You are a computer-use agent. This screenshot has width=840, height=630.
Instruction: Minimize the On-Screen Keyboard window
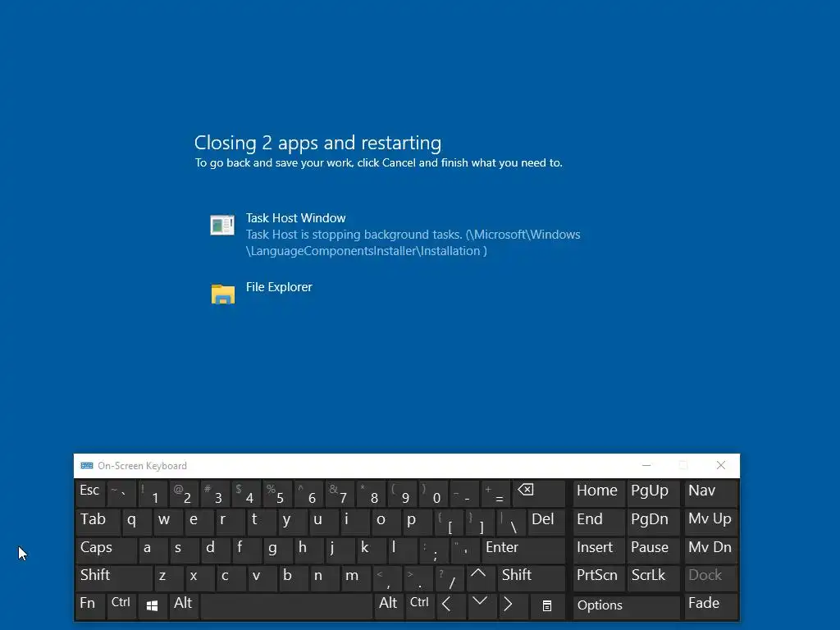click(646, 465)
